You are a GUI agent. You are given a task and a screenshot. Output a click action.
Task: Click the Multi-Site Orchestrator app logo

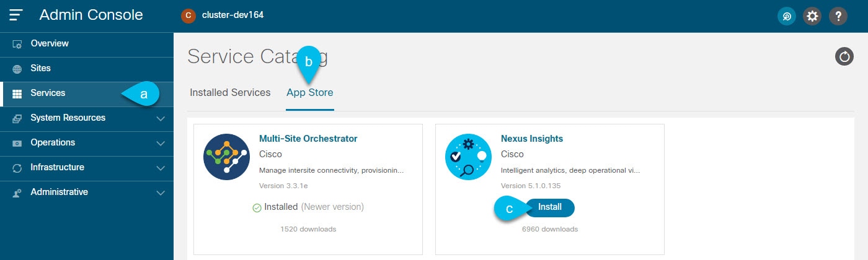coord(226,157)
